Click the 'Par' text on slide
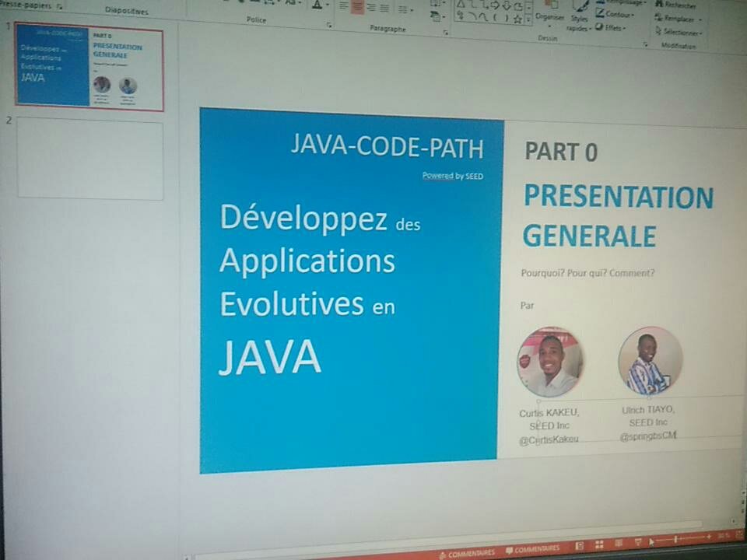This screenshot has width=747, height=560. tap(527, 305)
